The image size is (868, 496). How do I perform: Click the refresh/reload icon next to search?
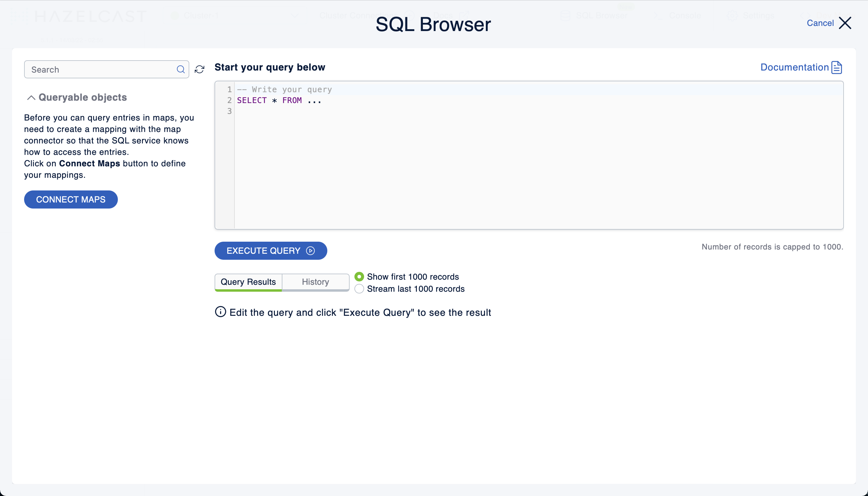tap(200, 70)
